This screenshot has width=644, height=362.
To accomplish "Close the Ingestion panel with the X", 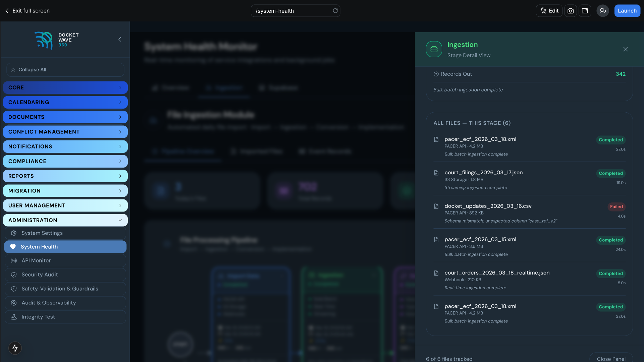I will click(626, 49).
